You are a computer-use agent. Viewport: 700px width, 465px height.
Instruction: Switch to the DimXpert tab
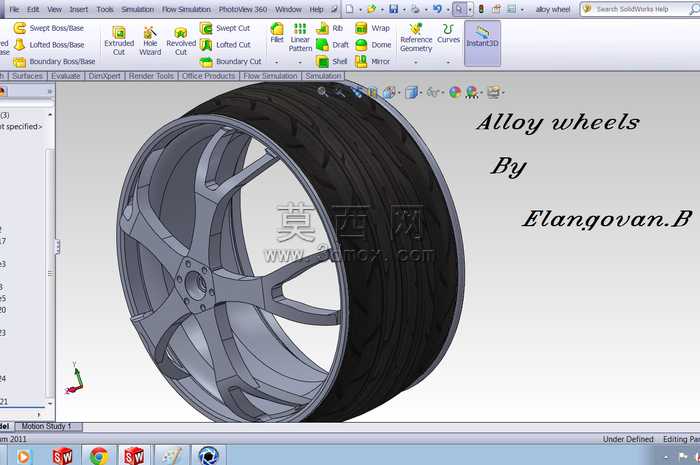tap(104, 76)
